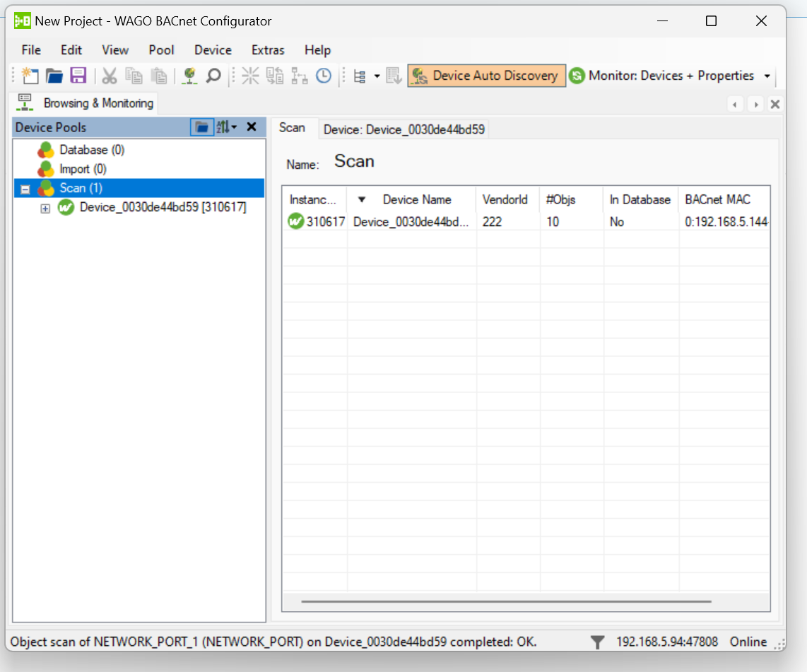This screenshot has height=672, width=807.
Task: Sort by the In Database column header
Action: (640, 199)
